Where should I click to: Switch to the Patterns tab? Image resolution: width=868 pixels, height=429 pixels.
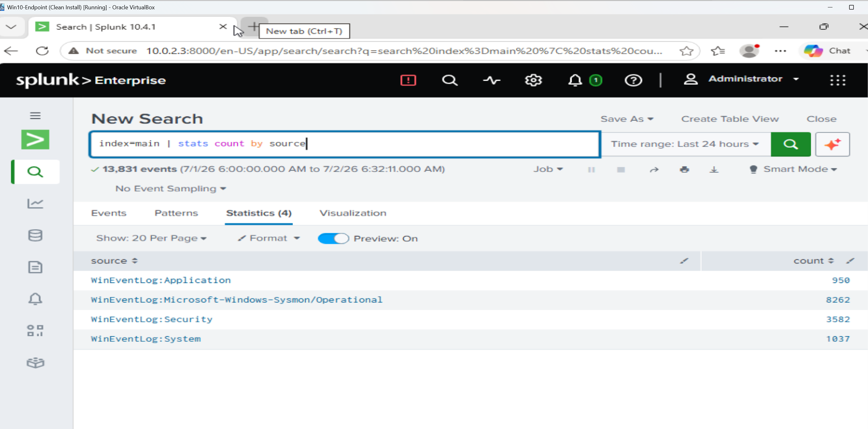click(176, 213)
